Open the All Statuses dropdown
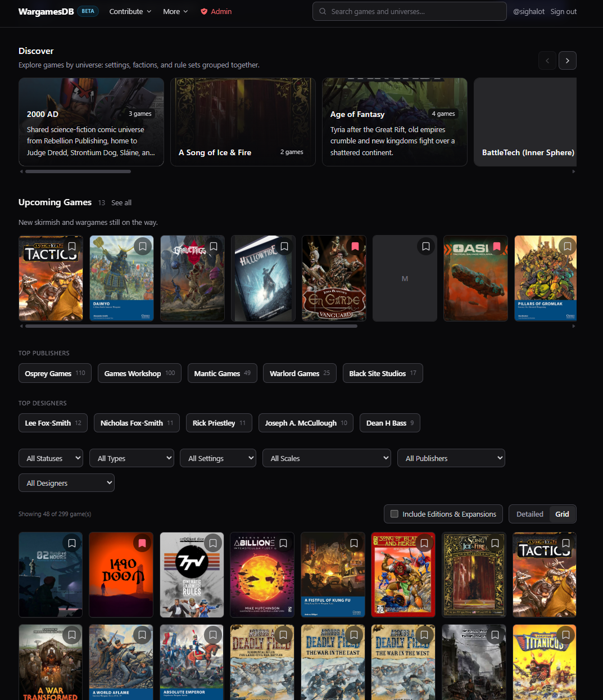The image size is (603, 700). tap(51, 458)
